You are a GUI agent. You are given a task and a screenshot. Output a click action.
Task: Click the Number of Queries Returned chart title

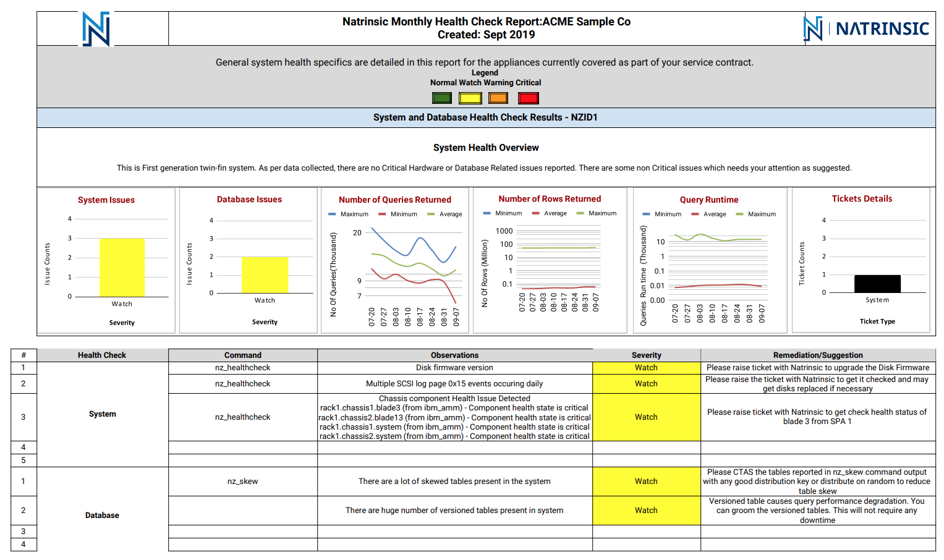[395, 200]
